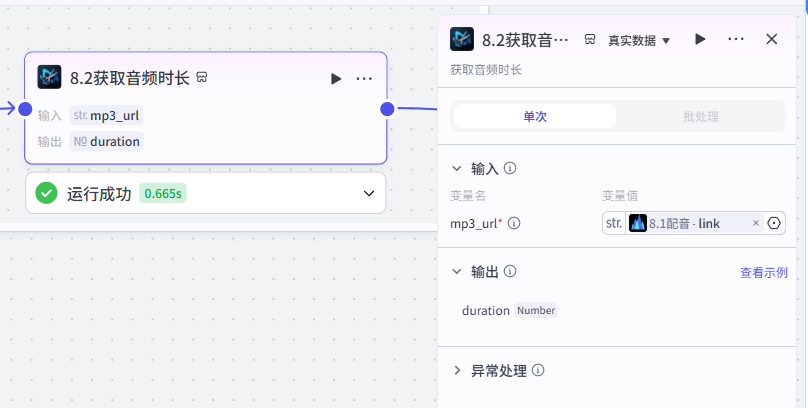Image resolution: width=808 pixels, height=408 pixels.
Task: Click the info icon beside mp3_url
Action: click(x=514, y=223)
